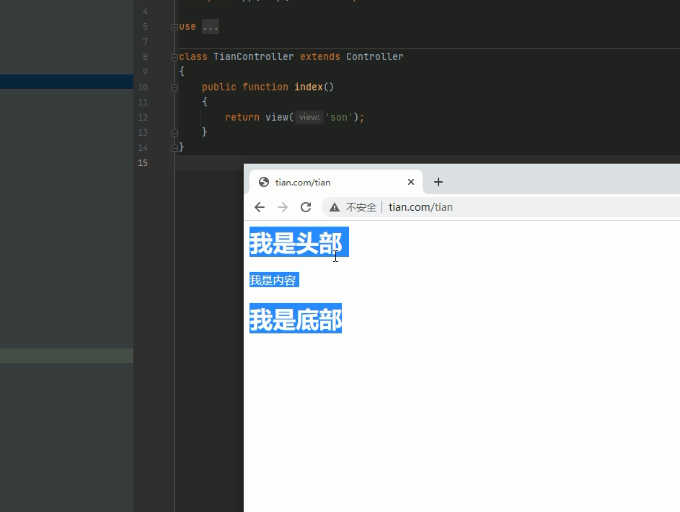Screen dimensions: 680x512
Task: Click the fold end marker on line 13
Action: 175,132
